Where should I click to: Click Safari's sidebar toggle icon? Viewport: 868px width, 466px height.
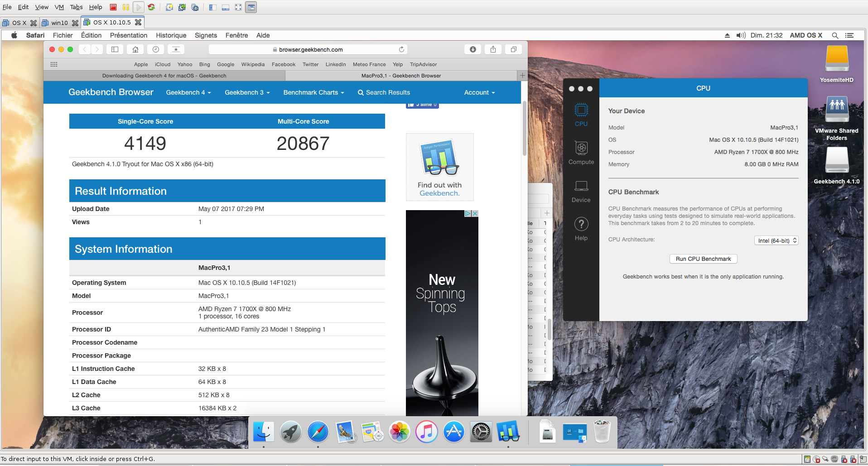click(115, 49)
